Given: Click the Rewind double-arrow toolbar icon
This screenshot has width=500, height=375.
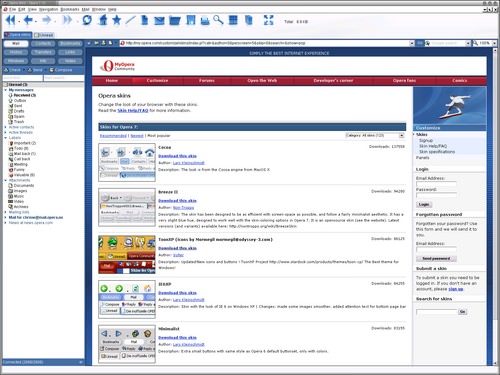Looking at the screenshot, I should [x=10, y=20].
